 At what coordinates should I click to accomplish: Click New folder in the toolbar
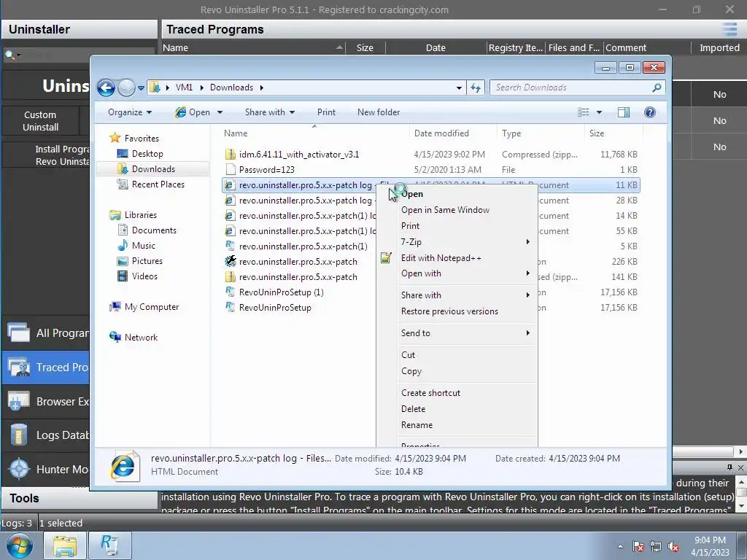(x=379, y=112)
